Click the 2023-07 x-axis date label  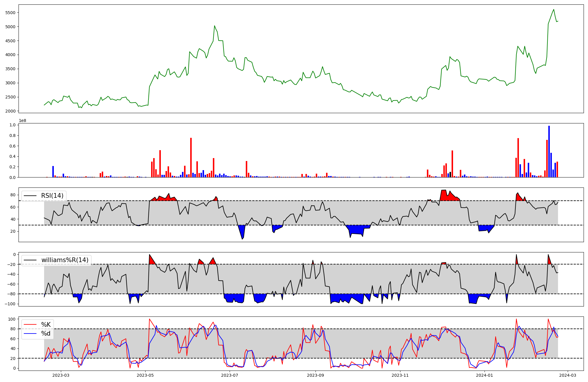pos(230,375)
